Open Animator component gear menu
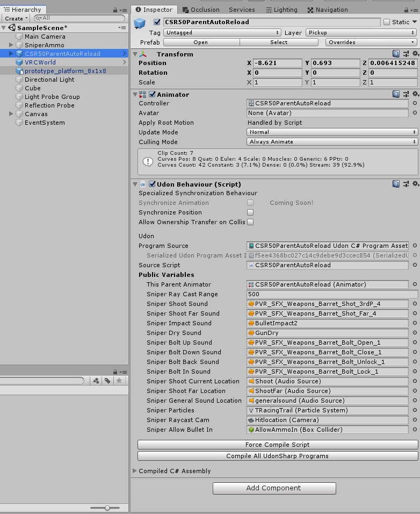 [x=415, y=95]
